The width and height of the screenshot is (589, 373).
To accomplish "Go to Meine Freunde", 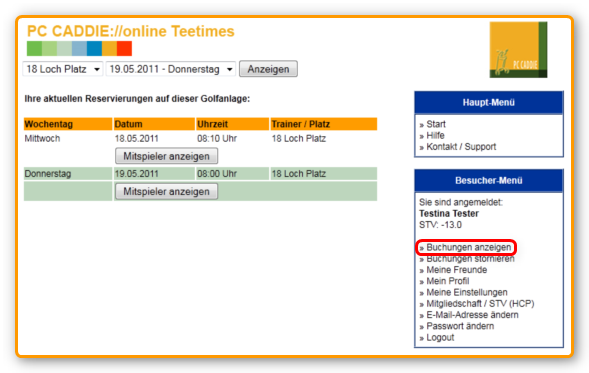I will click(x=457, y=270).
